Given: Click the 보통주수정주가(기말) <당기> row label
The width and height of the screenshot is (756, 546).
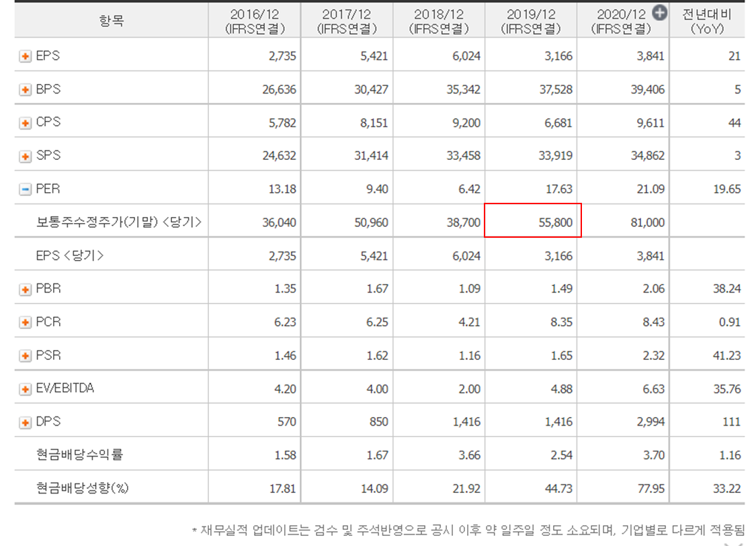Looking at the screenshot, I should (118, 222).
